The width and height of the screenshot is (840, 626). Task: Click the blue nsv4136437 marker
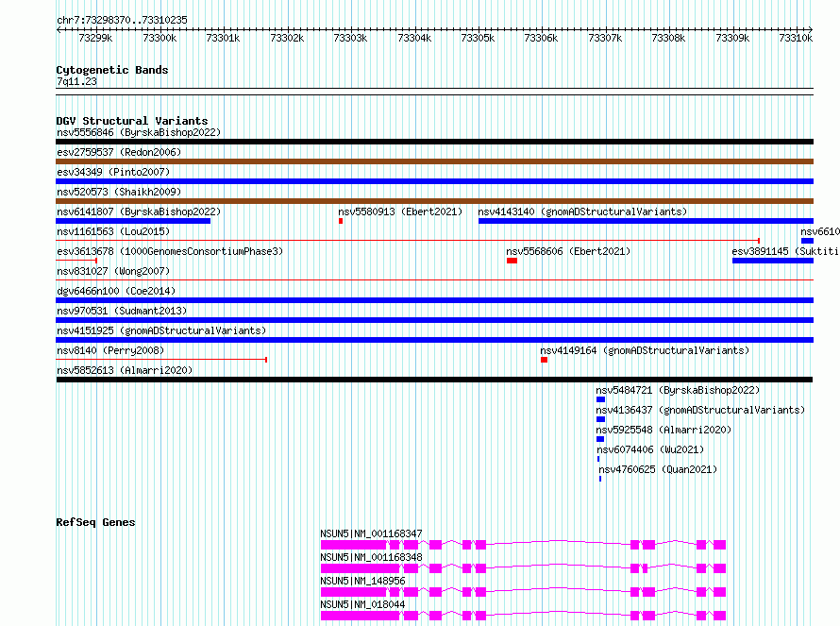[x=600, y=419]
